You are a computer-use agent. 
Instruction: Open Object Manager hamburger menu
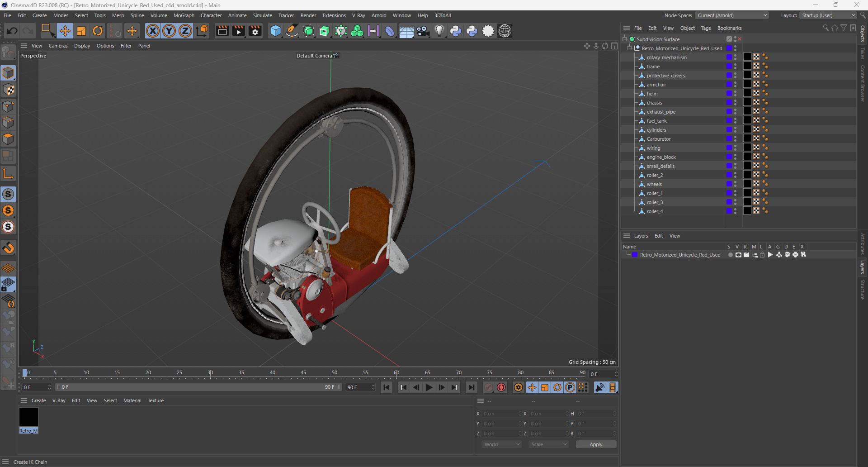(627, 28)
